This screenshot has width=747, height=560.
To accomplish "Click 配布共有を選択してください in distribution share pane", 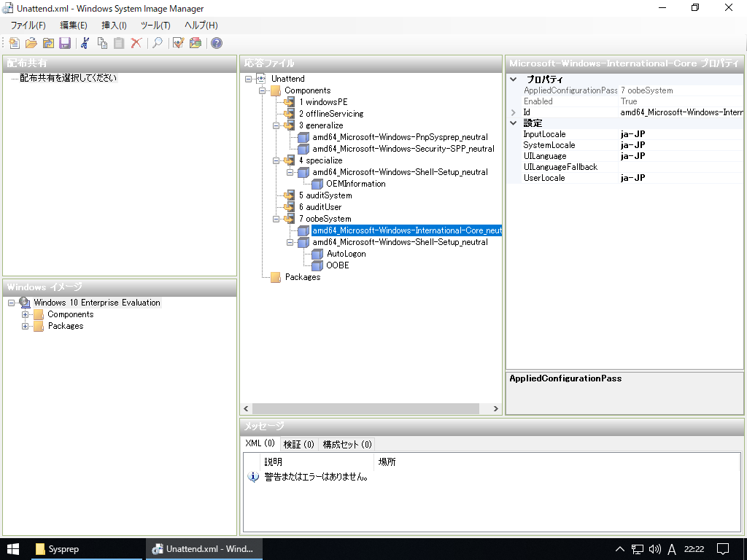I will pos(68,78).
